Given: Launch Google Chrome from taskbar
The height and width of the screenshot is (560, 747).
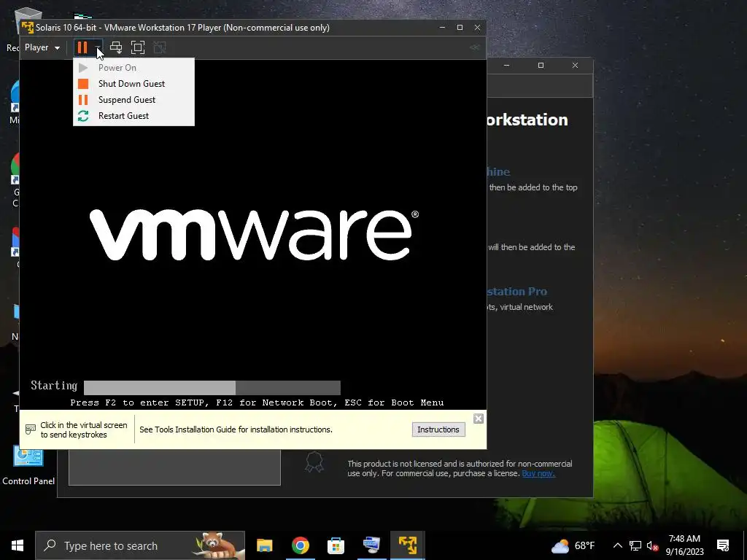Looking at the screenshot, I should point(300,545).
